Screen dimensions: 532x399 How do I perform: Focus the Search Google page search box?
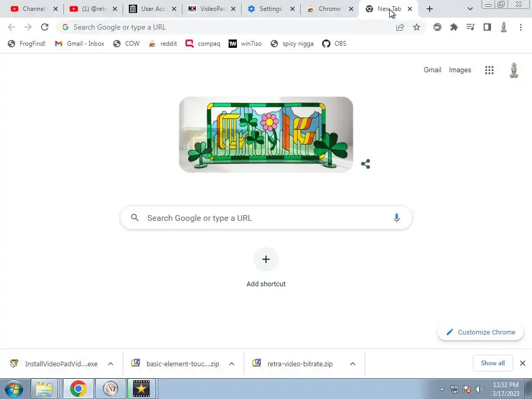click(x=266, y=218)
